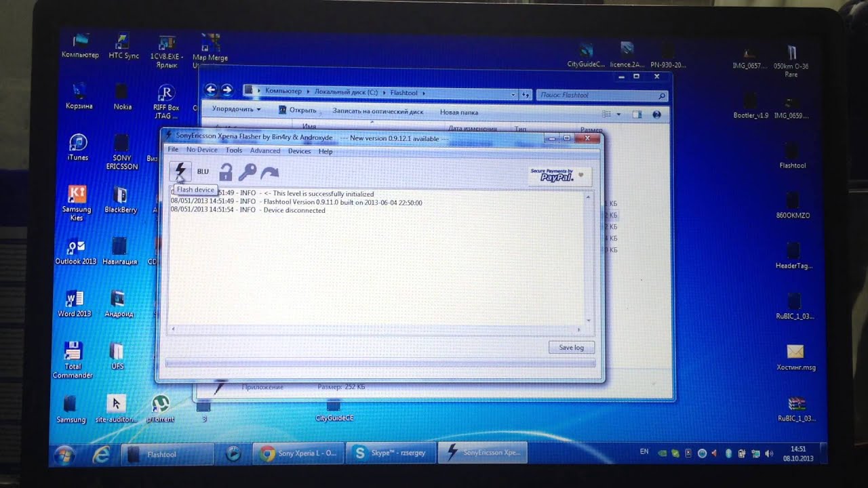Select the Samsung Kies desktop icon
This screenshot has height=488, width=868.
point(77,203)
